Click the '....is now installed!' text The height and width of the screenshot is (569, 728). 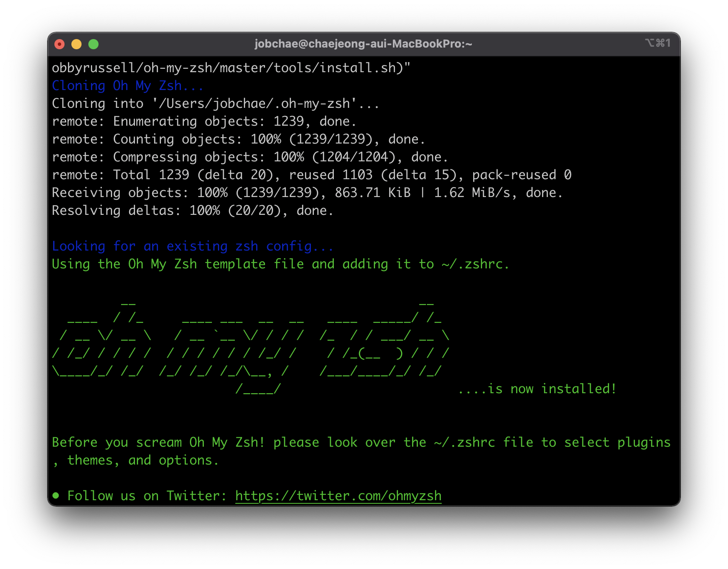[x=537, y=389]
